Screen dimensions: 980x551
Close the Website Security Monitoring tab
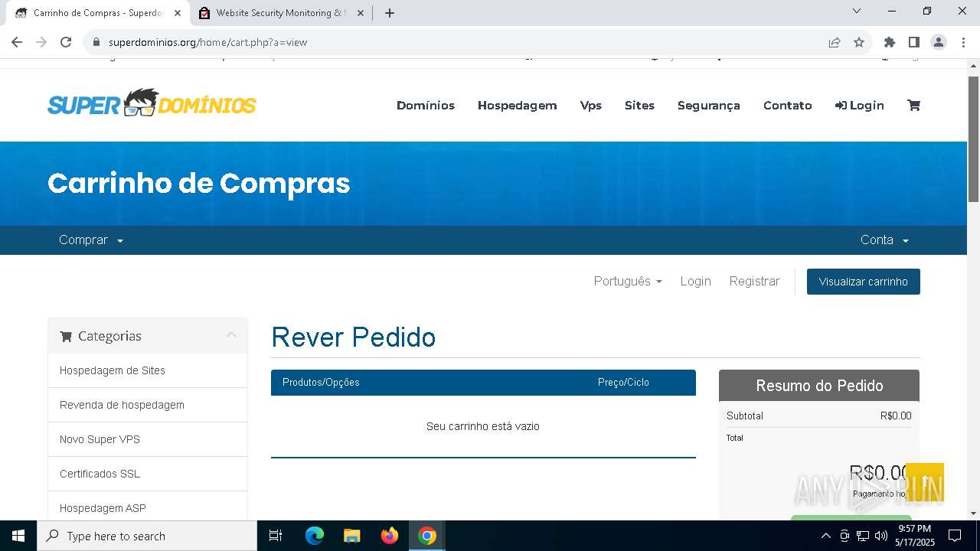tap(361, 13)
